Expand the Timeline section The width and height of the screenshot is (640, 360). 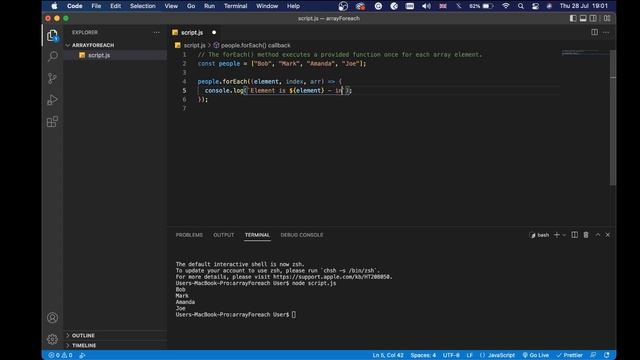pos(84,345)
